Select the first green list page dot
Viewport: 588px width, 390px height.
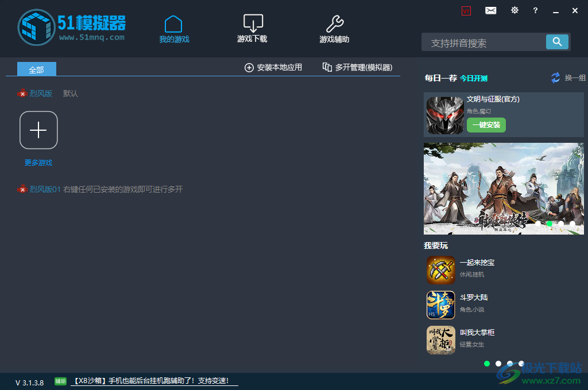pyautogui.click(x=487, y=364)
